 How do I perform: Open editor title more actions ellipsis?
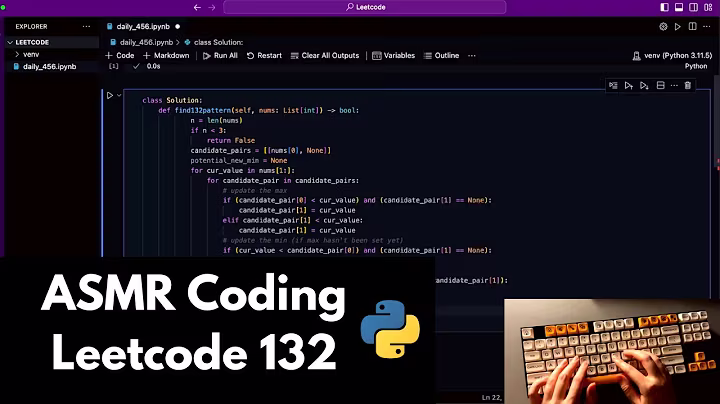click(x=707, y=27)
